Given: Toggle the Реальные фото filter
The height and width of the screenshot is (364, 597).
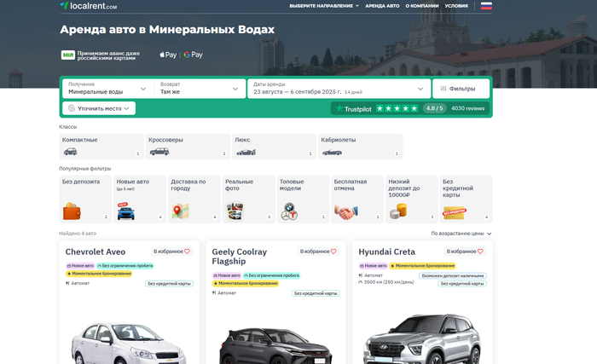Looking at the screenshot, I should pyautogui.click(x=249, y=199).
